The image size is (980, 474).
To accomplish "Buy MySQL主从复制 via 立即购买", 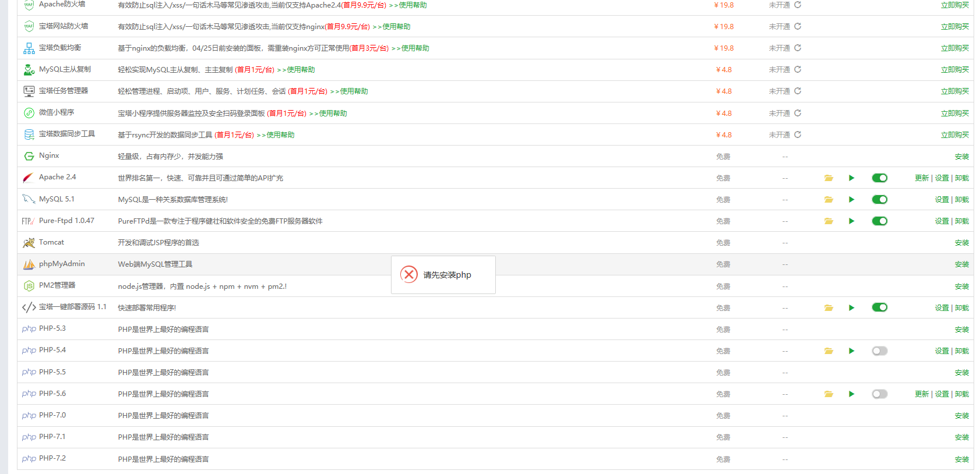I will (x=955, y=70).
